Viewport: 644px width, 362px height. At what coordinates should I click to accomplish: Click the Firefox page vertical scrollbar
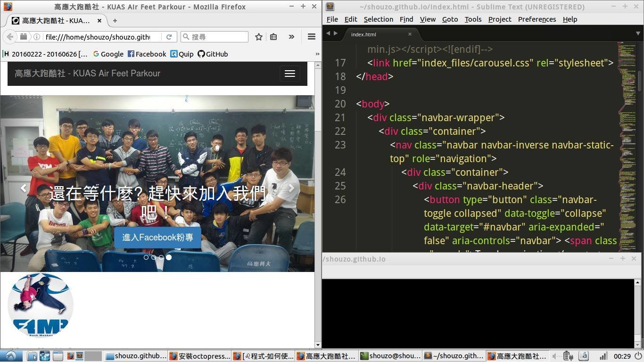pyautogui.click(x=318, y=205)
